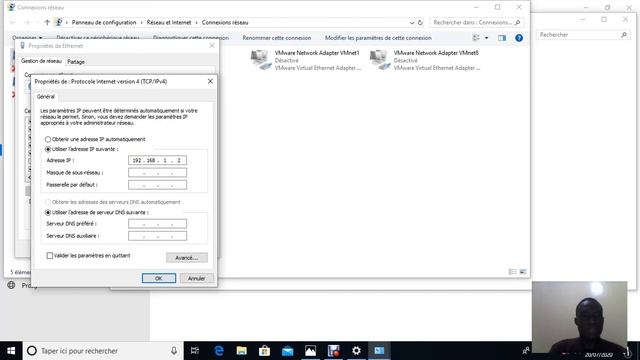Expand the address bar history dropdown

(x=412, y=23)
